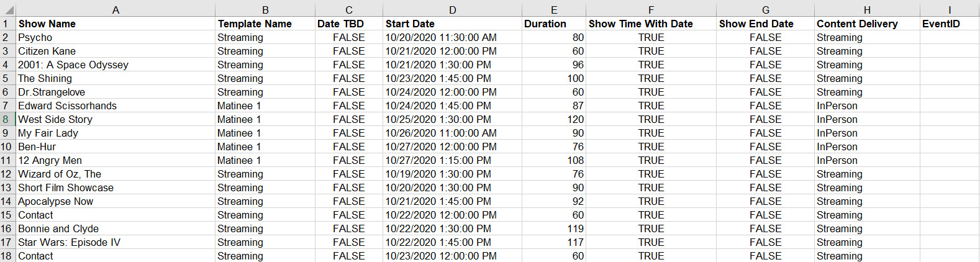Click Date TBD FALSE for Citizen Kane
This screenshot has width=980, height=262.
[x=349, y=51]
